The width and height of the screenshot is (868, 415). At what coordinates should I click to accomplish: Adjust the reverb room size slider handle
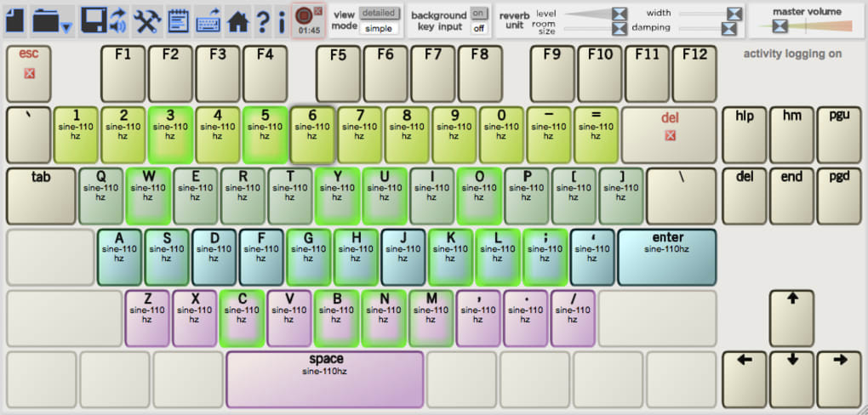click(x=620, y=29)
